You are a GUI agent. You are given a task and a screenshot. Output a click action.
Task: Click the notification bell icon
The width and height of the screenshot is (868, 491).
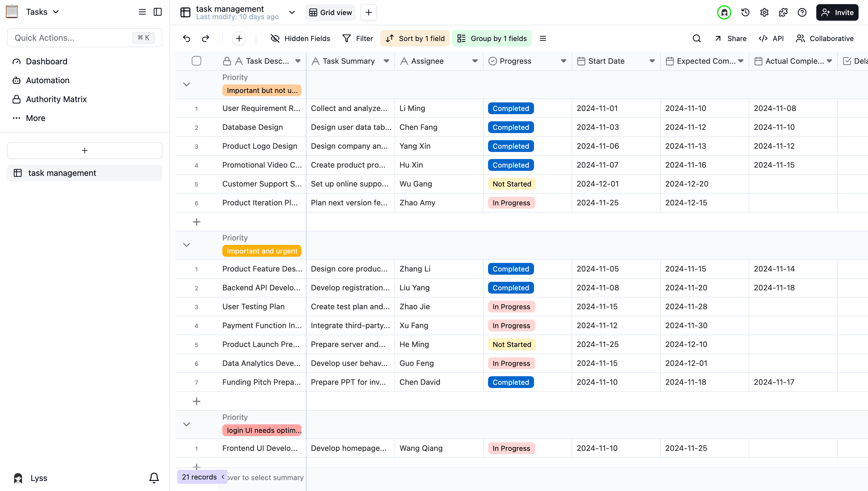[154, 477]
